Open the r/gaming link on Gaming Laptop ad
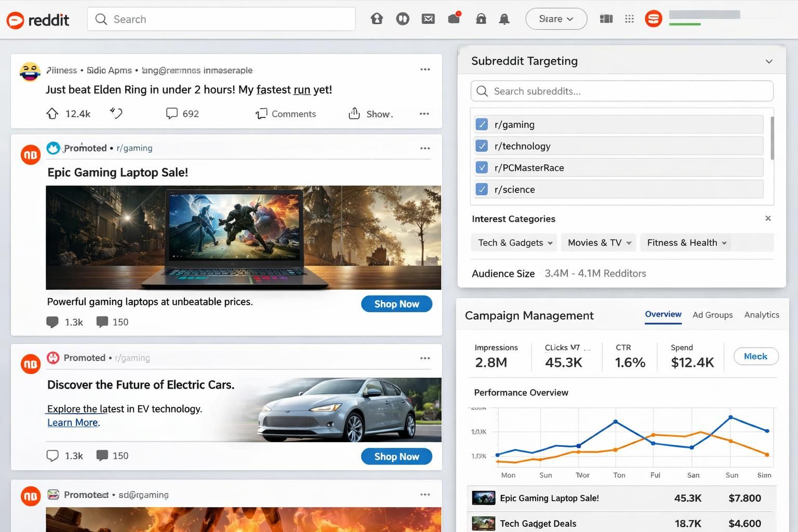798x532 pixels. click(x=135, y=148)
